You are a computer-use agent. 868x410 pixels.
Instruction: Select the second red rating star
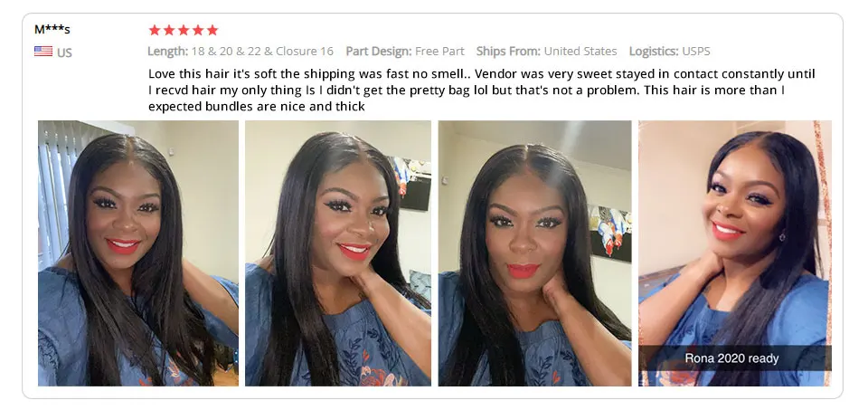click(x=169, y=30)
